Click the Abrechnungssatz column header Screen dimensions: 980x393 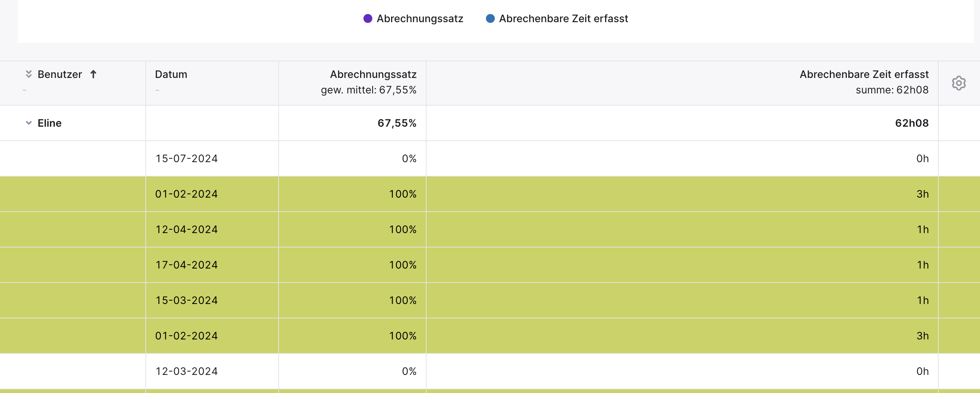(x=373, y=74)
